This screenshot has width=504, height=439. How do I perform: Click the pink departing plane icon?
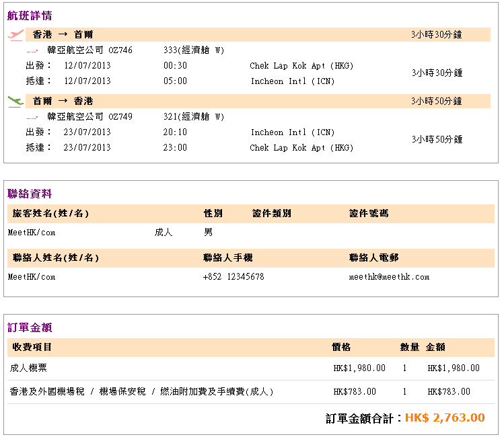point(15,35)
